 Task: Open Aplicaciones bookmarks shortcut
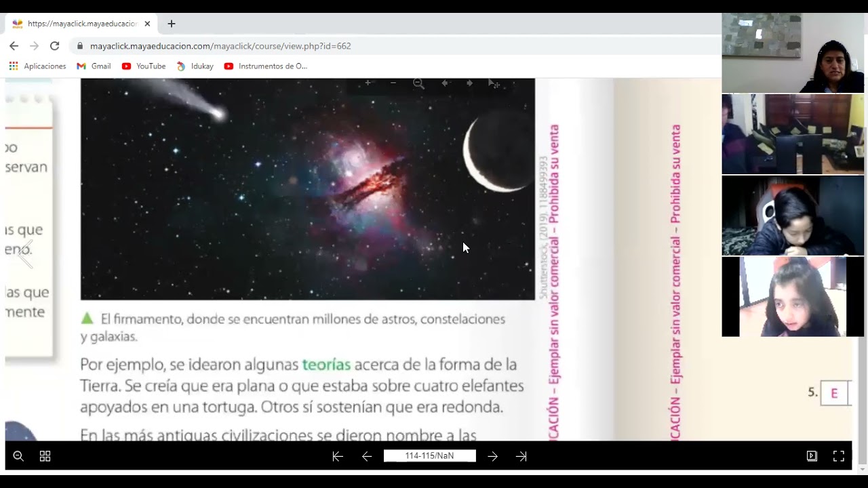37,66
